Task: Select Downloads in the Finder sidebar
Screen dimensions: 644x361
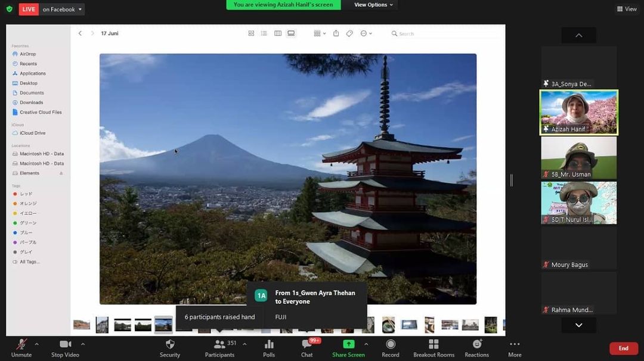Action: [31, 102]
